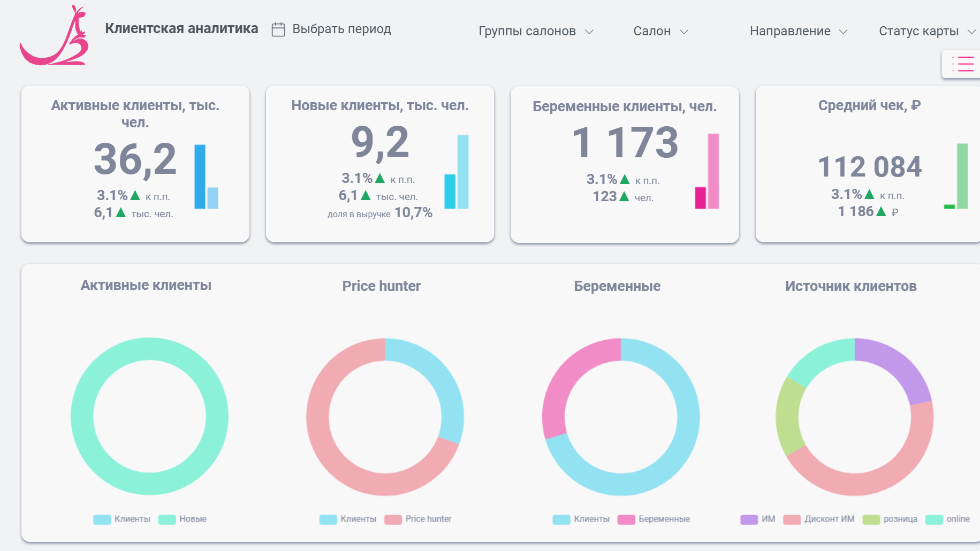The width and height of the screenshot is (980, 551).
Task: Click the blue bar chart in Активные клиенты card
Action: [x=206, y=177]
